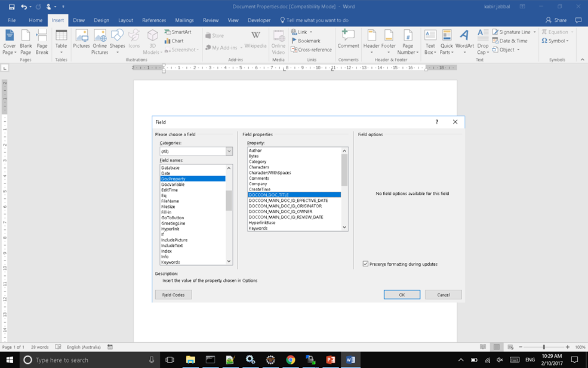
Task: Switch to Read Mode view in status bar
Action: [483, 347]
